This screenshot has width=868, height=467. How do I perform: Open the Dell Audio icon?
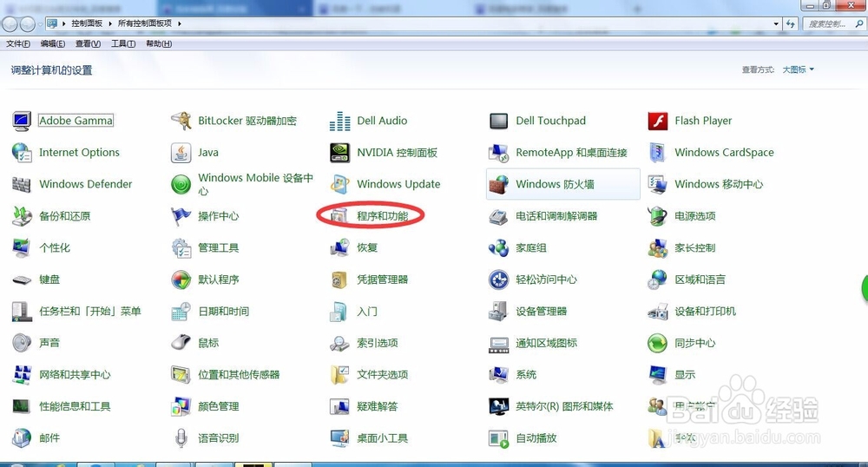[340, 121]
